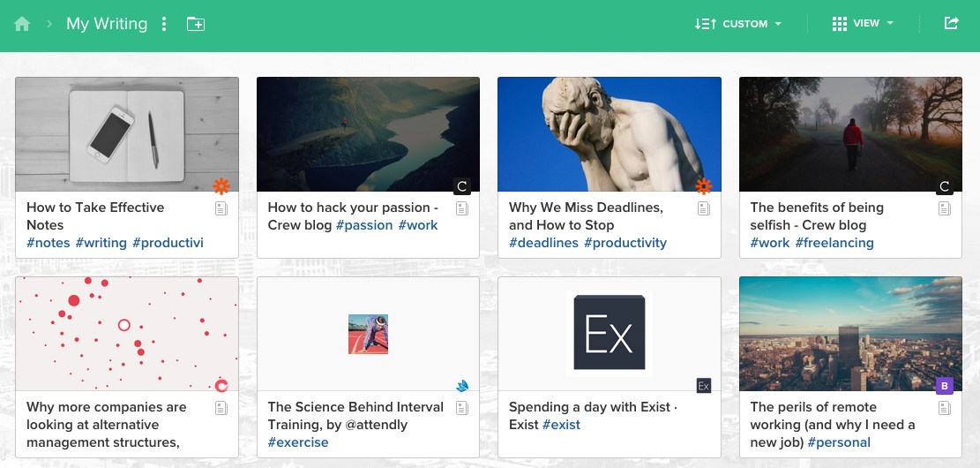Click the share collection icon
The image size is (980, 468).
(951, 24)
